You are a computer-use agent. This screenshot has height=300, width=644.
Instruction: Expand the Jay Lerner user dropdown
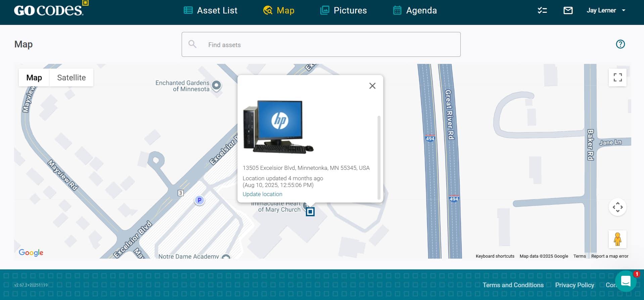pos(606,10)
